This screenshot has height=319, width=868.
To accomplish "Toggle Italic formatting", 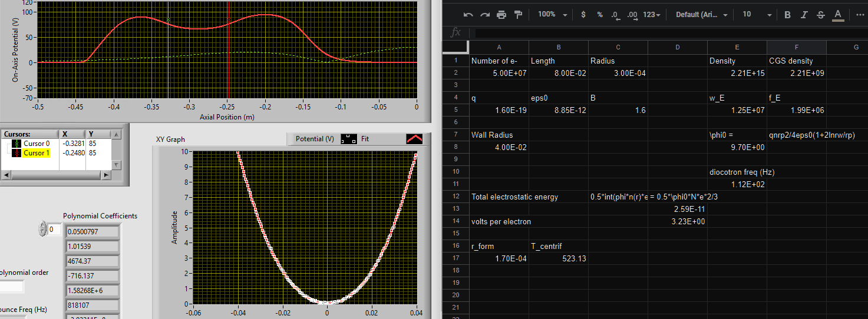I will (804, 15).
